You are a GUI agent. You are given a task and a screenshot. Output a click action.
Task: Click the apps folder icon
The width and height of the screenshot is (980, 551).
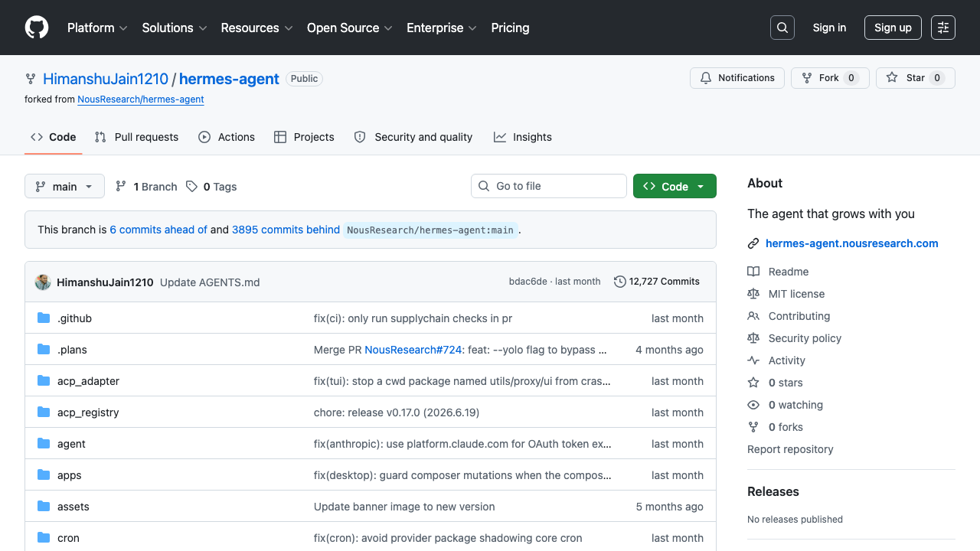point(44,475)
